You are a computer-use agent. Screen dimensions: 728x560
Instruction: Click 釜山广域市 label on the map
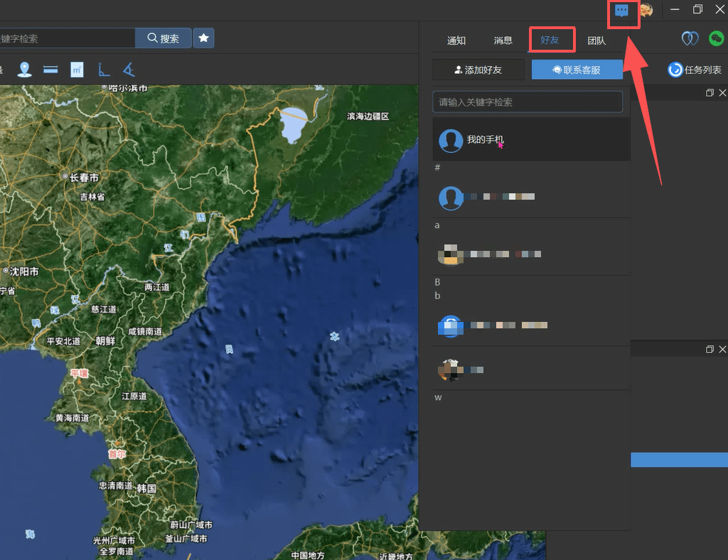pyautogui.click(x=186, y=539)
